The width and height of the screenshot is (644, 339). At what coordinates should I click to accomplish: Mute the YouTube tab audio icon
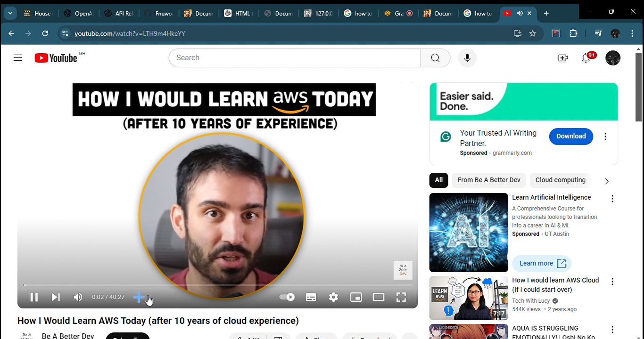[x=520, y=13]
